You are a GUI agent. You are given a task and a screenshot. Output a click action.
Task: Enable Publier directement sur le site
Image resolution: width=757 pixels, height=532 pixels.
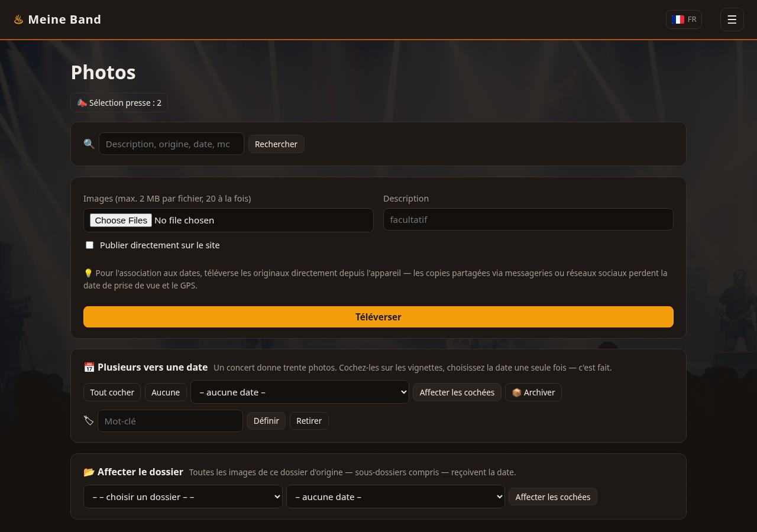(x=89, y=245)
